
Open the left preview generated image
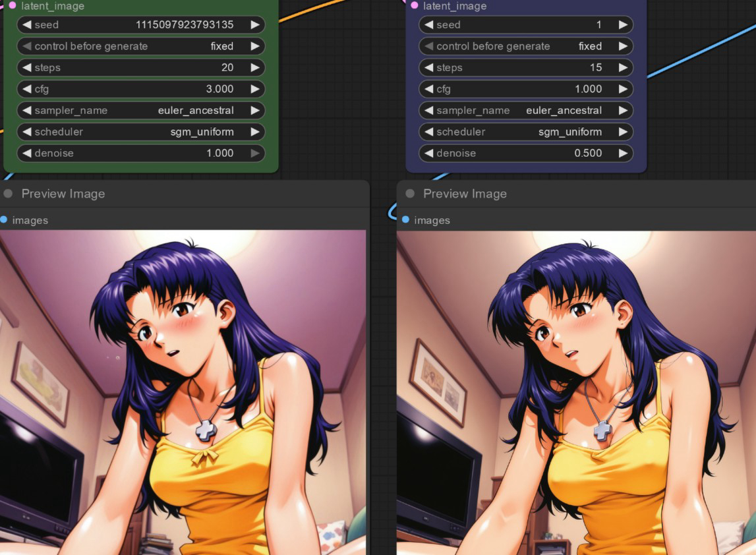point(183,392)
